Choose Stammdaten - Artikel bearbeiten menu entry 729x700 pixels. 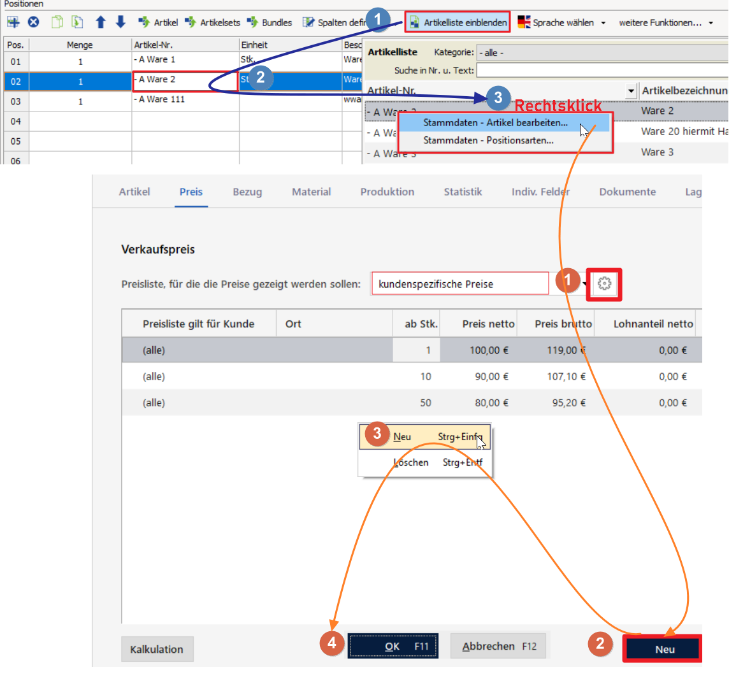(x=504, y=123)
